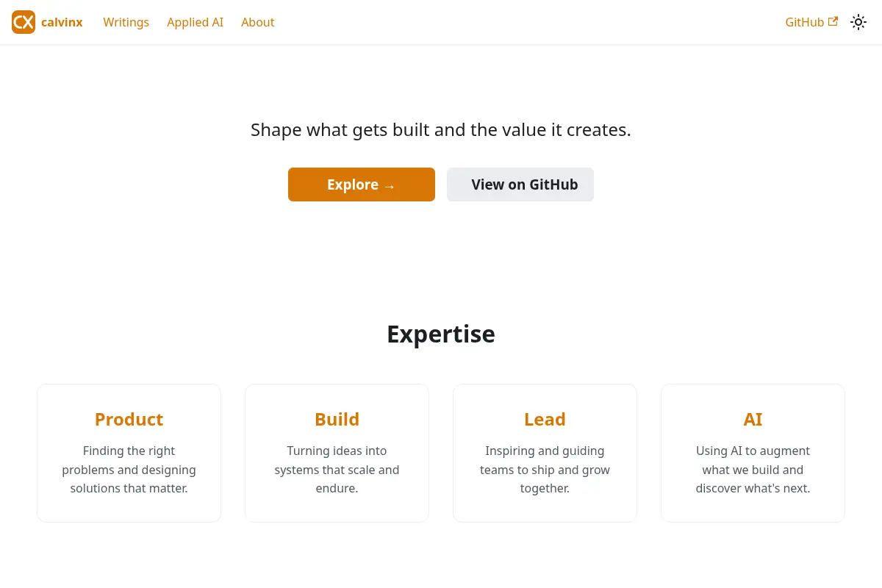The height and width of the screenshot is (588, 882).
Task: Select the Lead expertise card
Action: coord(545,453)
